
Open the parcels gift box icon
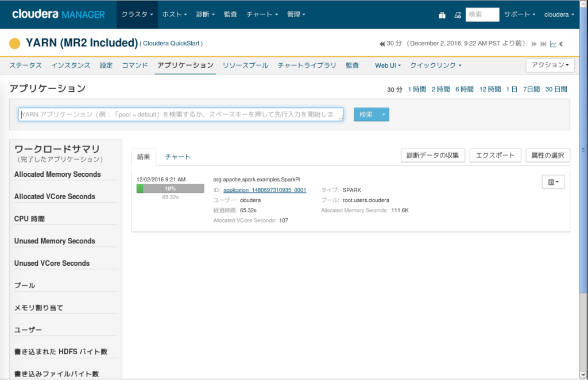[442, 15]
